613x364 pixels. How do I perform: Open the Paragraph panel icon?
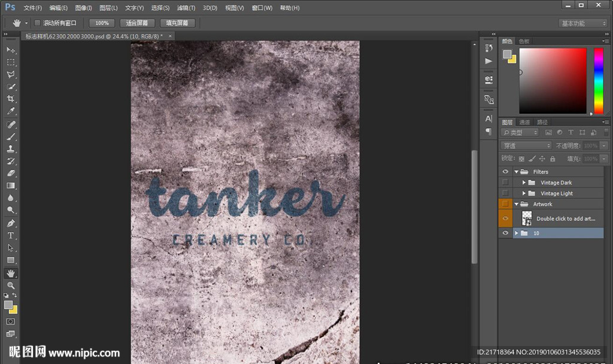tap(488, 131)
